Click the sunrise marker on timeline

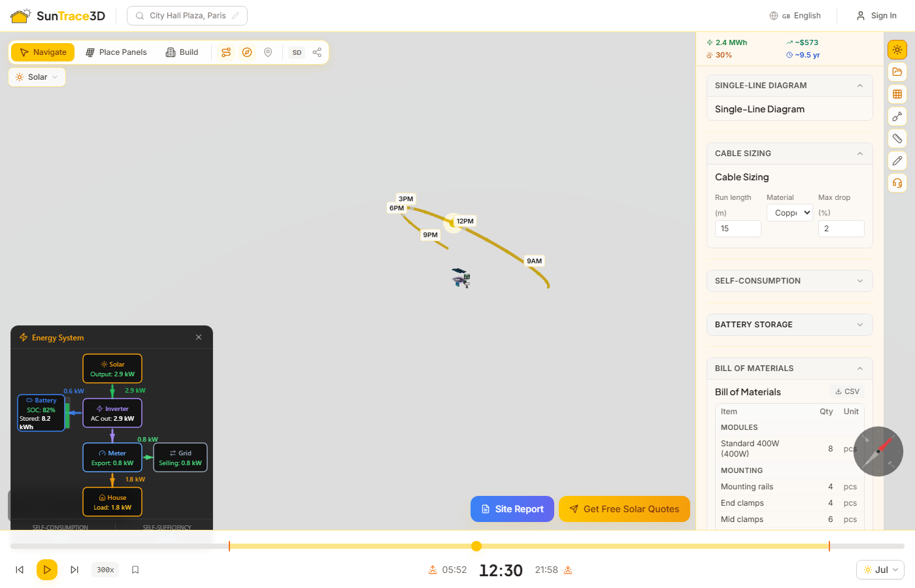click(229, 546)
